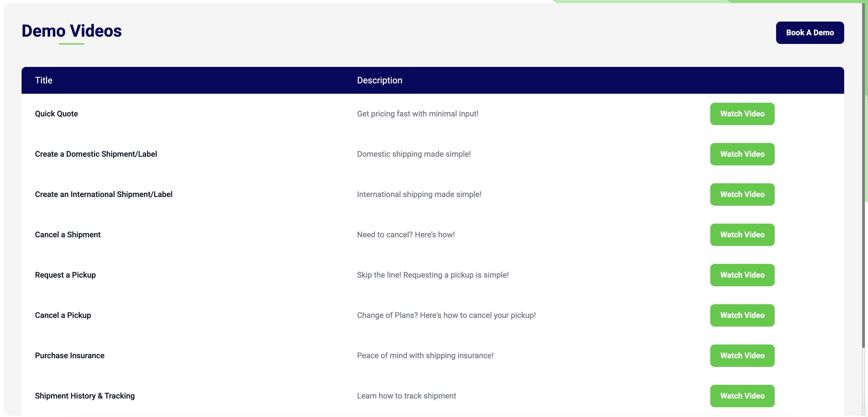Watch the Create an International Shipment/Label video
Image resolution: width=868 pixels, height=417 pixels.
point(742,195)
